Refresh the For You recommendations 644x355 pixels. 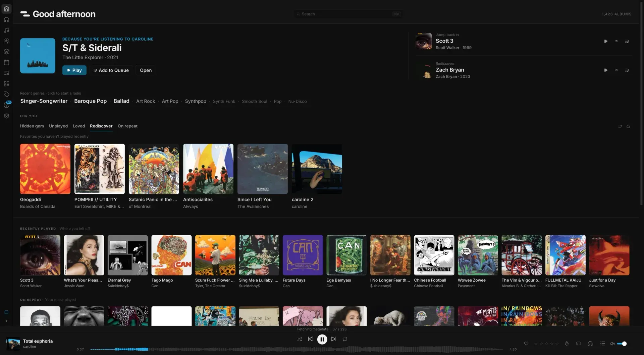620,126
